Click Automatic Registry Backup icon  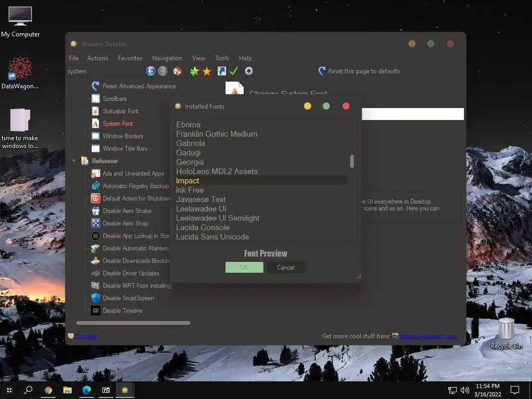[96, 186]
